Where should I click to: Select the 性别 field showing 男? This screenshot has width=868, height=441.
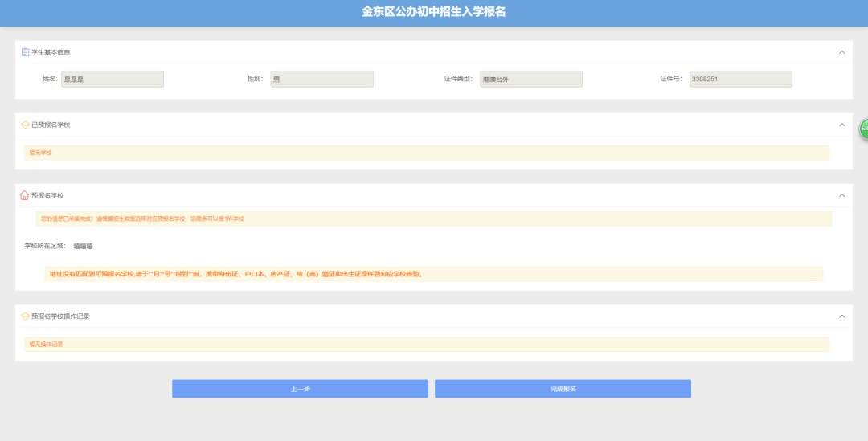(x=321, y=79)
